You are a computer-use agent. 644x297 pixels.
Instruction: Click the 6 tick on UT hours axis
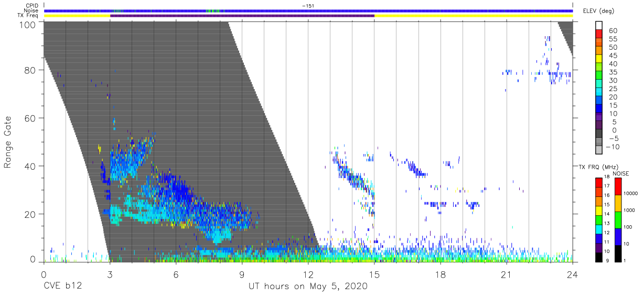pos(176,274)
